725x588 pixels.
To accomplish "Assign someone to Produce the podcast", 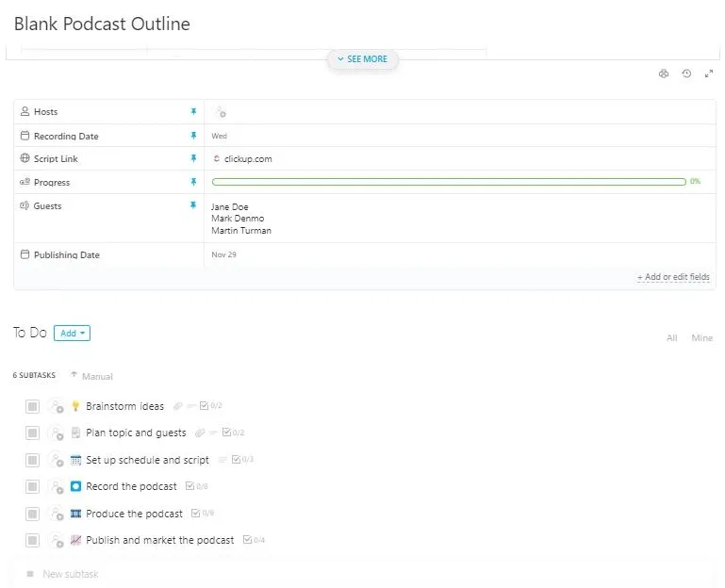I will (x=57, y=514).
